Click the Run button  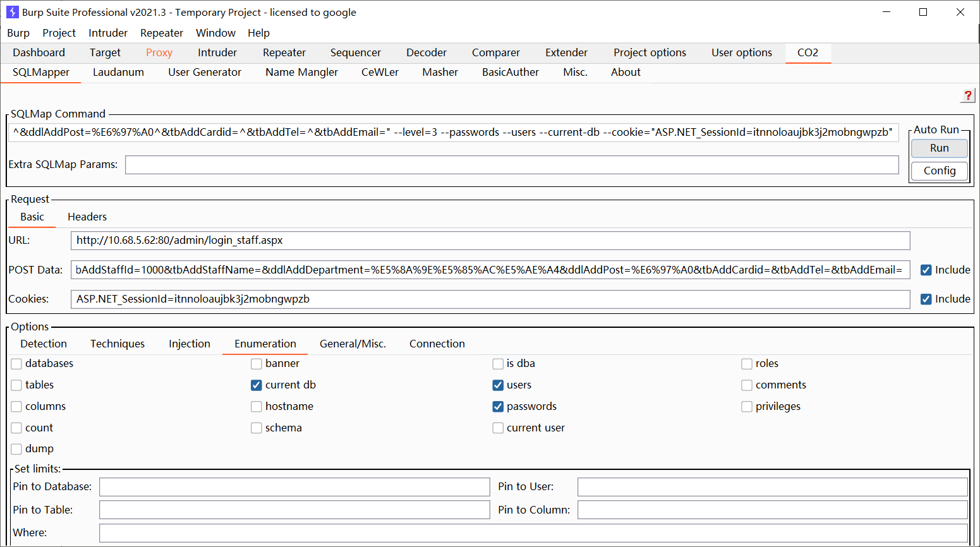[940, 148]
